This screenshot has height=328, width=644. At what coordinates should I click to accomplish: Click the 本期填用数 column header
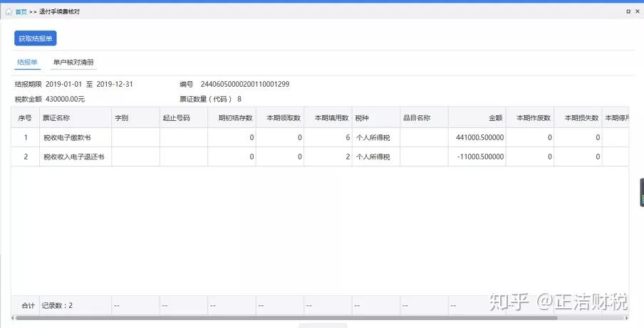pyautogui.click(x=329, y=118)
